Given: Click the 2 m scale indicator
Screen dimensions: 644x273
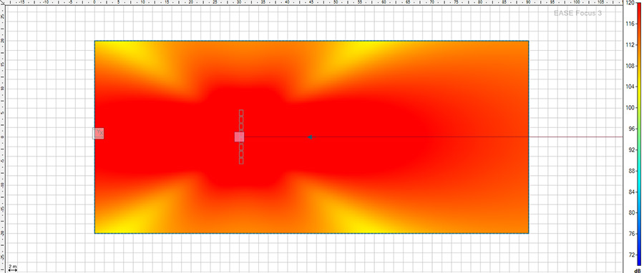Looking at the screenshot, I should click(13, 268).
